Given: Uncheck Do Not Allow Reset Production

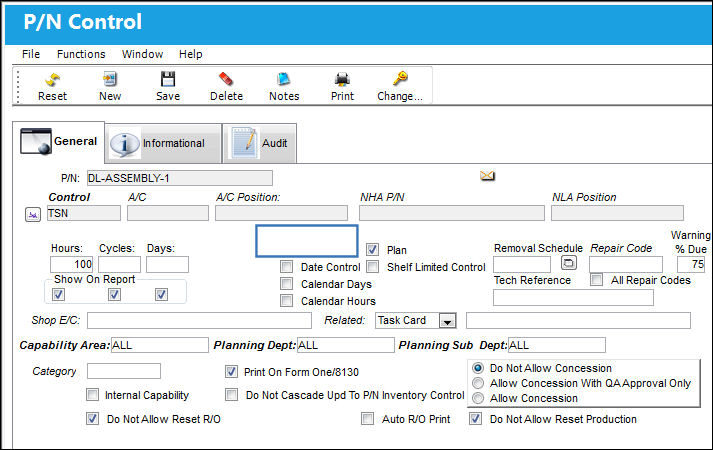Looking at the screenshot, I should [475, 418].
